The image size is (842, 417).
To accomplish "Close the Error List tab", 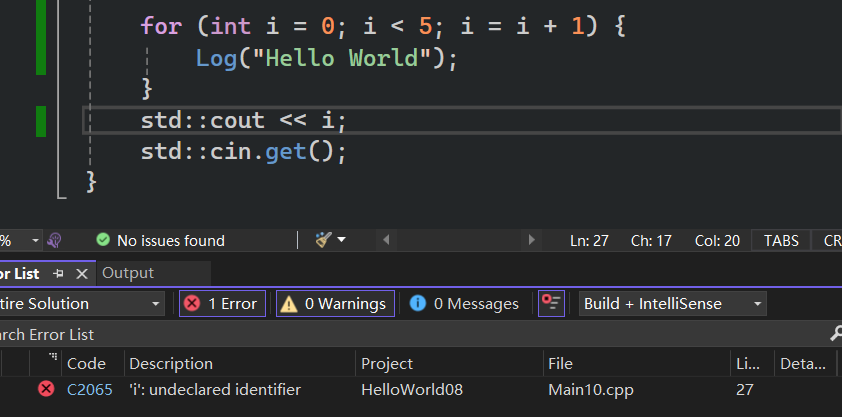I will coord(82,273).
